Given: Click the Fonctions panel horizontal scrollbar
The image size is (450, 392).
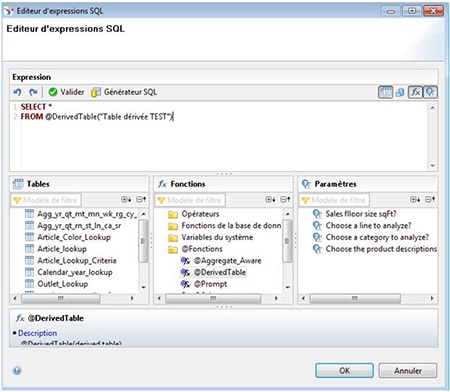Looking at the screenshot, I should pos(213,298).
